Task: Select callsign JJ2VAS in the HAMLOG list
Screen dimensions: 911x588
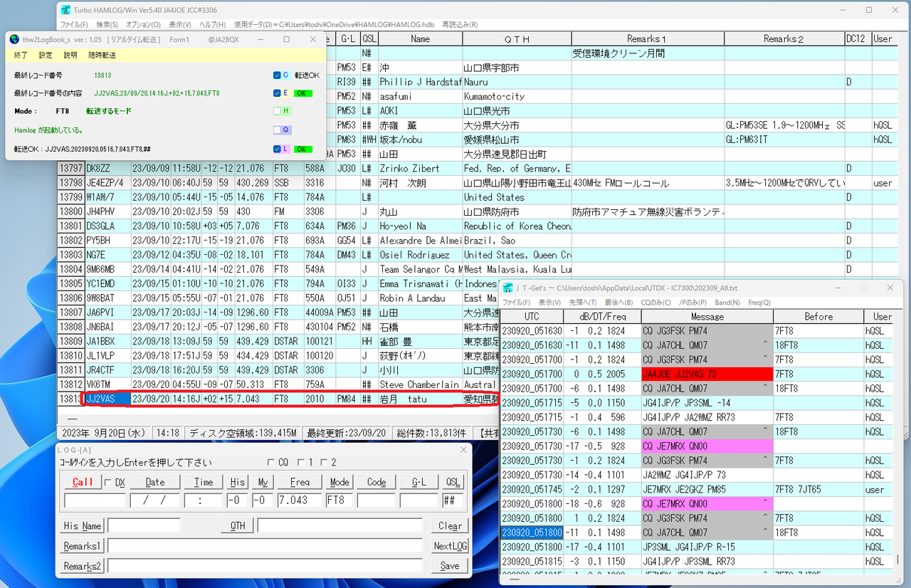Action: point(100,399)
